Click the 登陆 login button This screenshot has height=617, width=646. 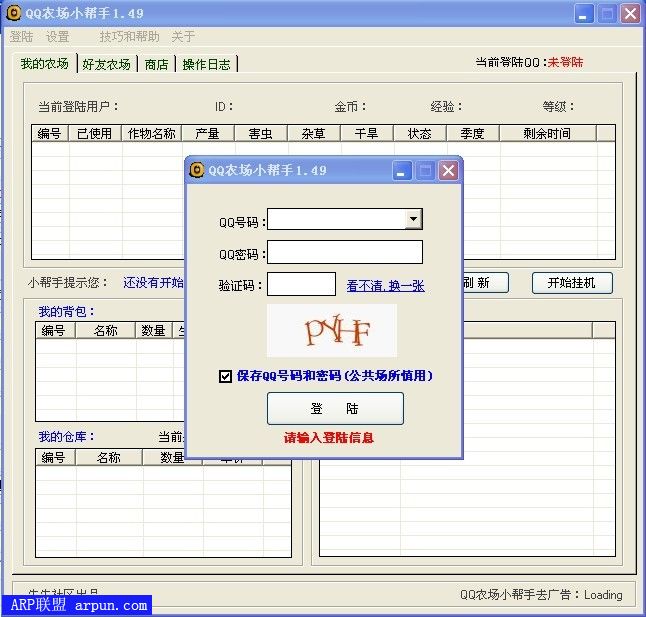point(335,408)
